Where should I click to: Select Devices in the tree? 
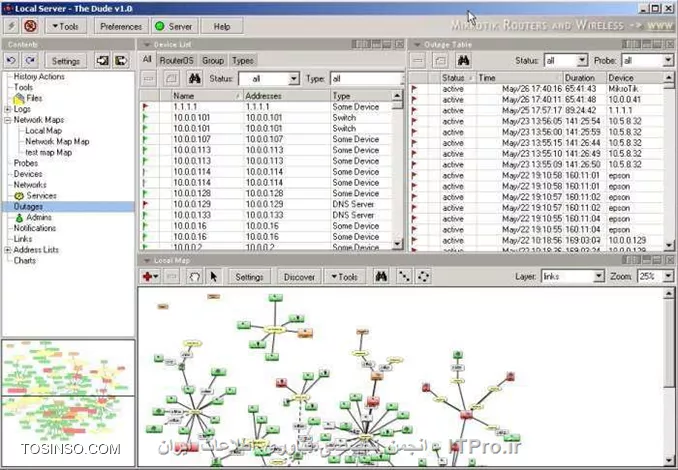28,174
